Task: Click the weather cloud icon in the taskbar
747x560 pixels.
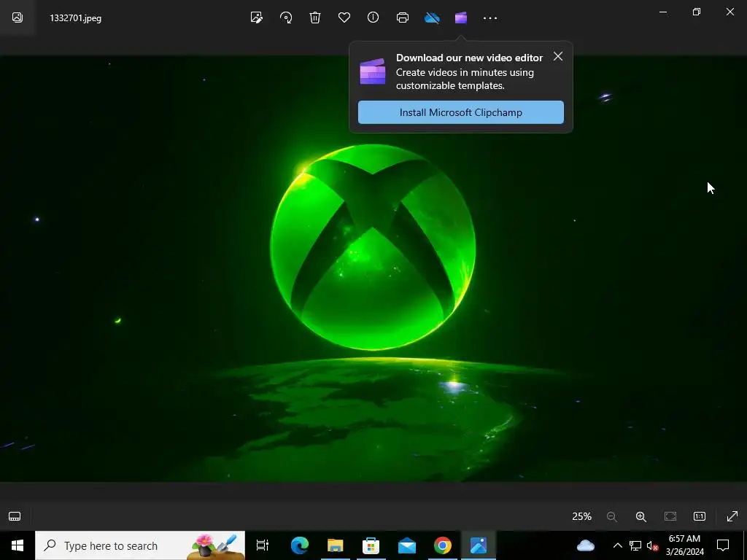Action: tap(586, 545)
